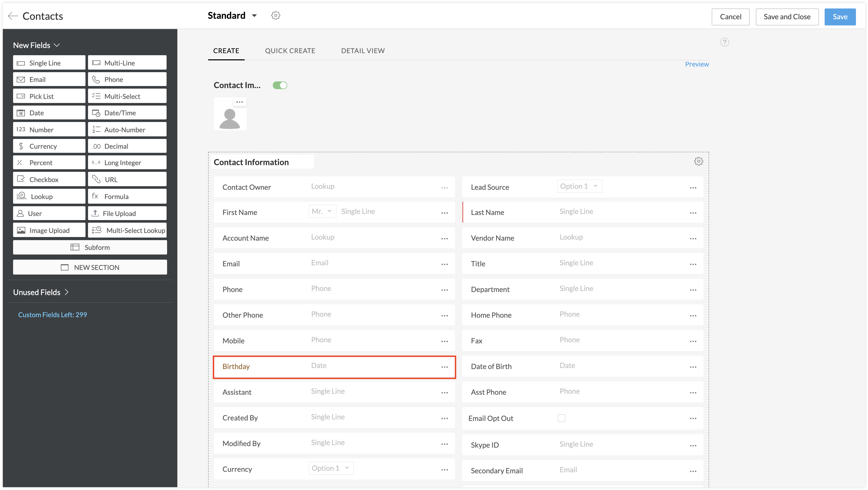Click contact image placeholder options ellipsis
Screen dimensions: 868x490
coord(239,102)
